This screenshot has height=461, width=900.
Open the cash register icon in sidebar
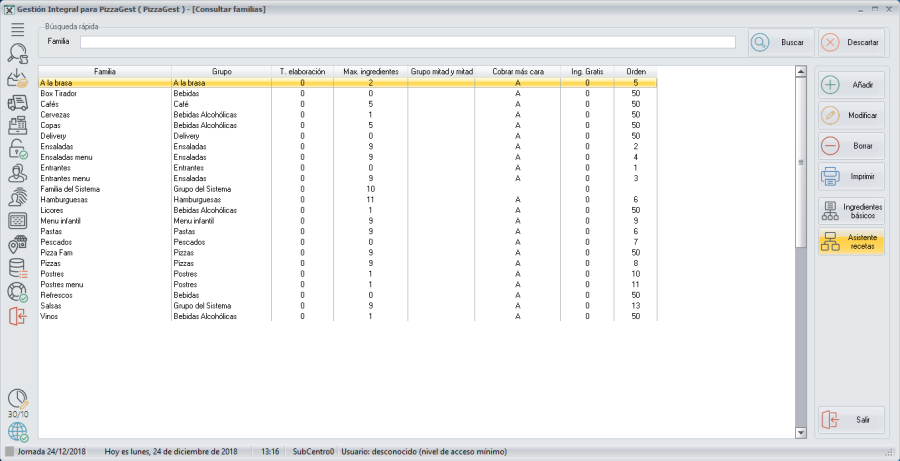click(x=17, y=126)
